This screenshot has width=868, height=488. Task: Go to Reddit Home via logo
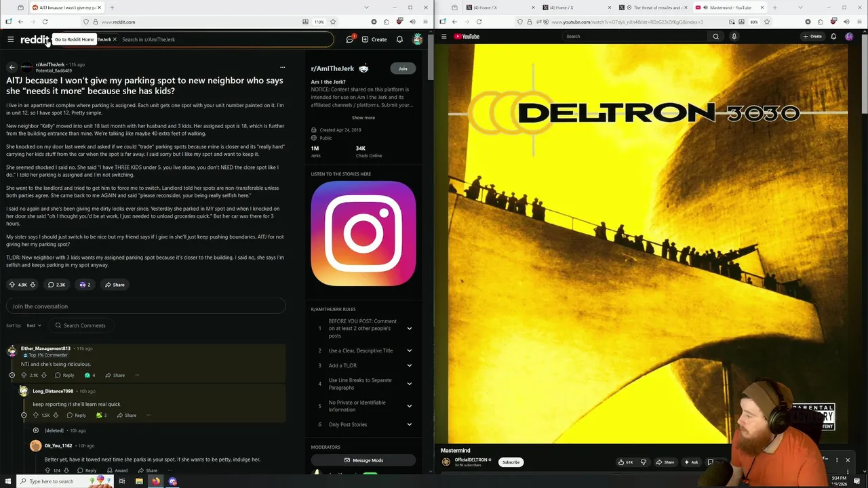[x=35, y=39]
